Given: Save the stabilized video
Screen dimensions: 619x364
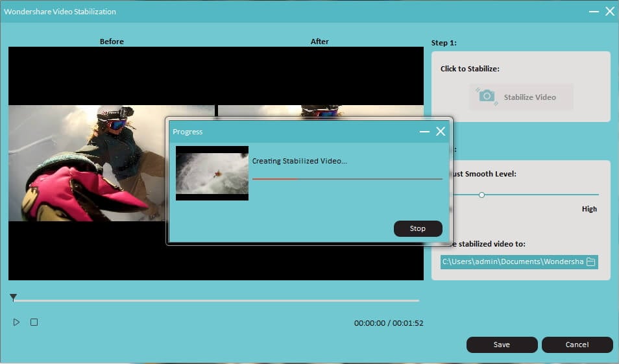Looking at the screenshot, I should pos(502,345).
